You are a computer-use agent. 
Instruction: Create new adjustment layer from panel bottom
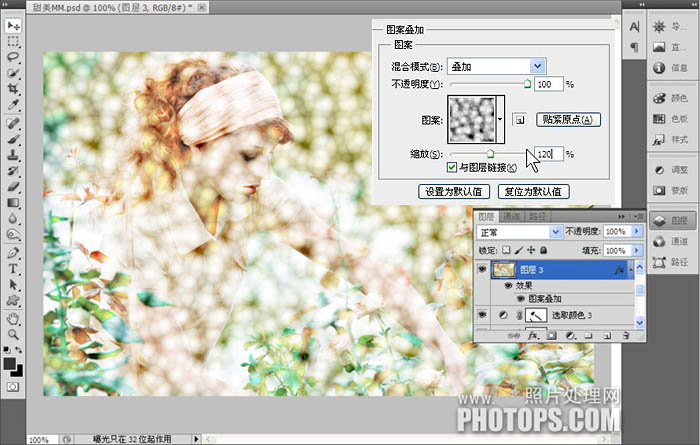570,336
